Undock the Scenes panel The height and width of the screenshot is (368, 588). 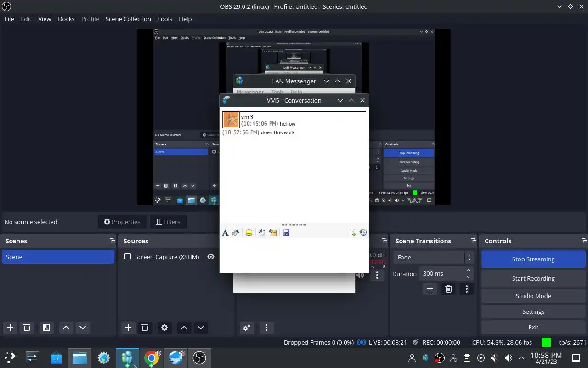[x=112, y=241]
